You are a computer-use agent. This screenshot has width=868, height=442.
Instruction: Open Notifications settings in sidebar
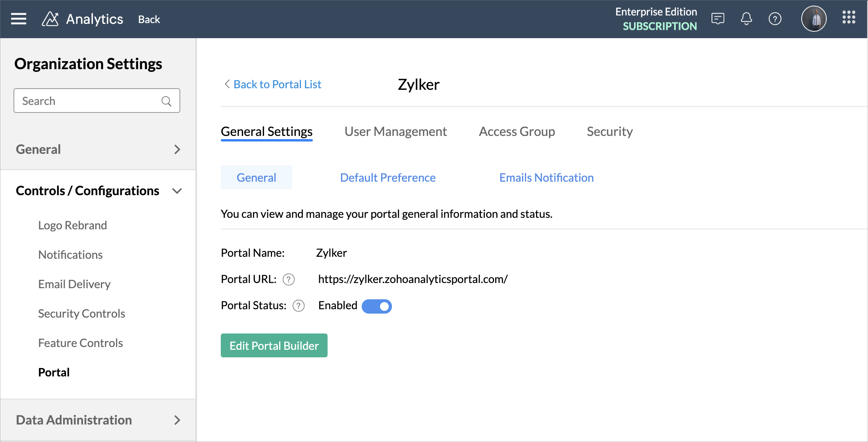coord(70,255)
